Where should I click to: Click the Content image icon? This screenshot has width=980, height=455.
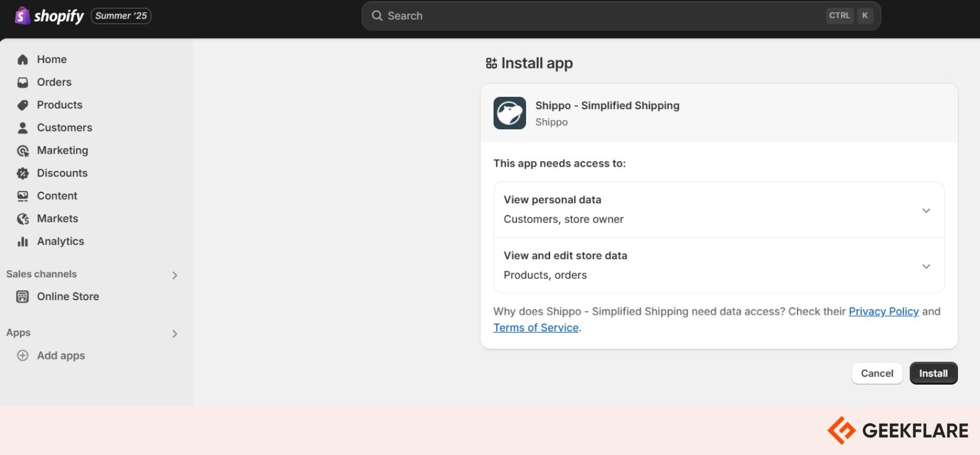[23, 196]
